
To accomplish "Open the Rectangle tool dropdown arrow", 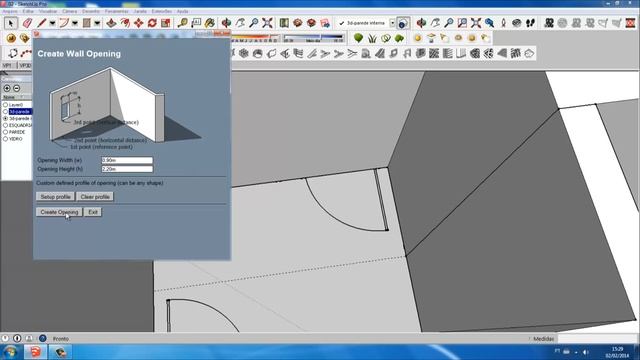I will (97, 23).
